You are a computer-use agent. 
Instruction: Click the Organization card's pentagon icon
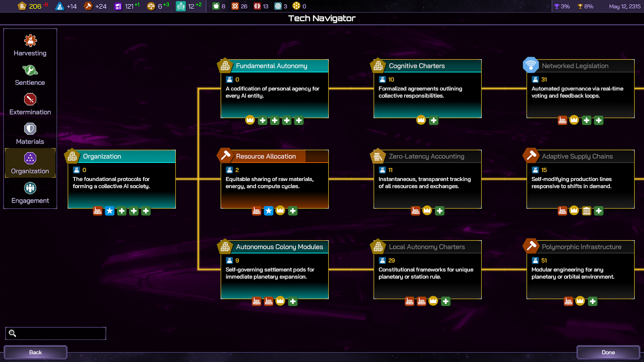click(72, 156)
